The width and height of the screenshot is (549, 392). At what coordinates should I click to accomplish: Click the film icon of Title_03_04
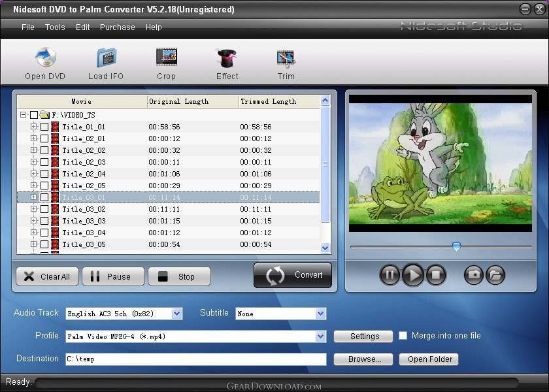[55, 233]
